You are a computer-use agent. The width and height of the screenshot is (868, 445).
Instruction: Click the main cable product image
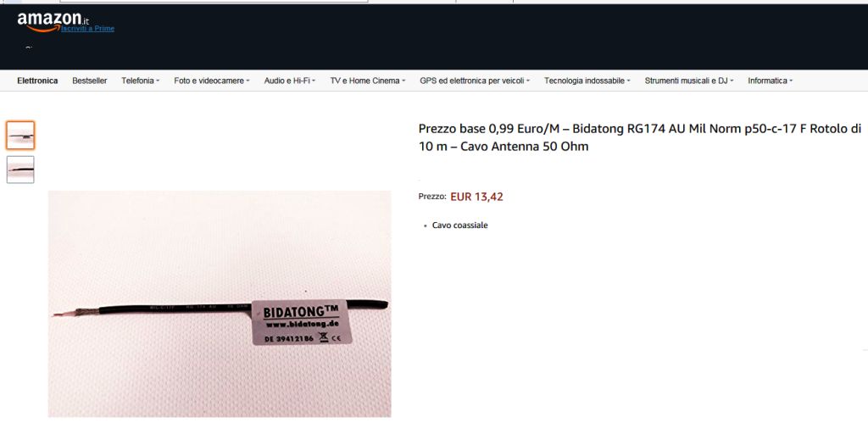220,303
